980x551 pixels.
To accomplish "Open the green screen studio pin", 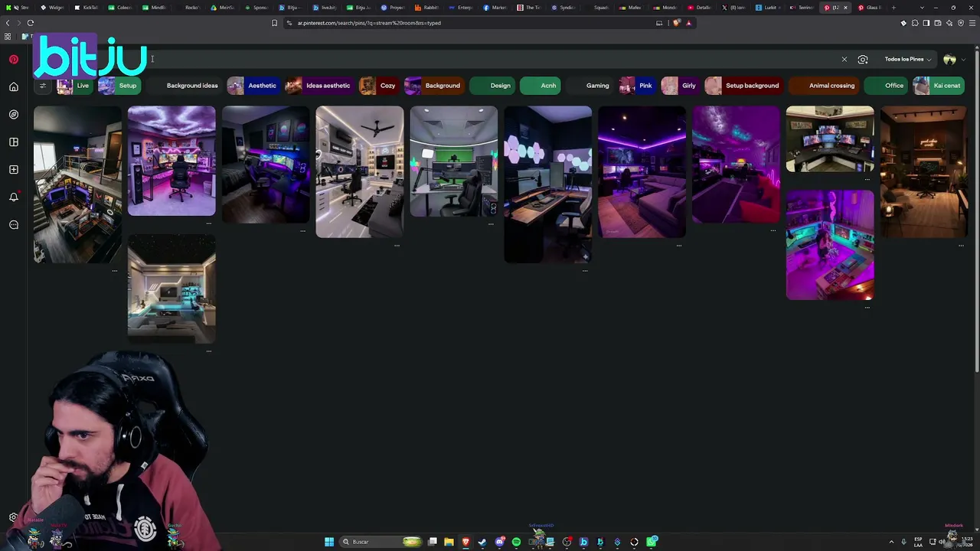I will click(x=453, y=161).
